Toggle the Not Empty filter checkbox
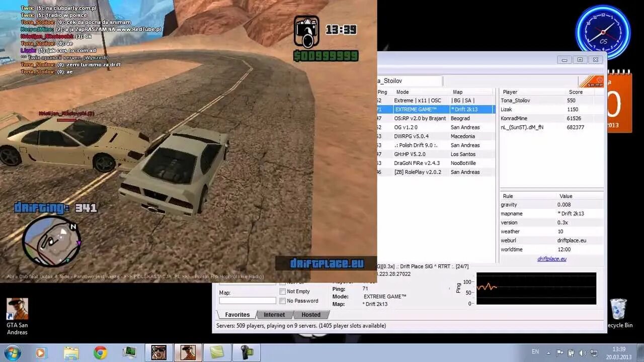This screenshot has width=644, height=362. coord(283,292)
